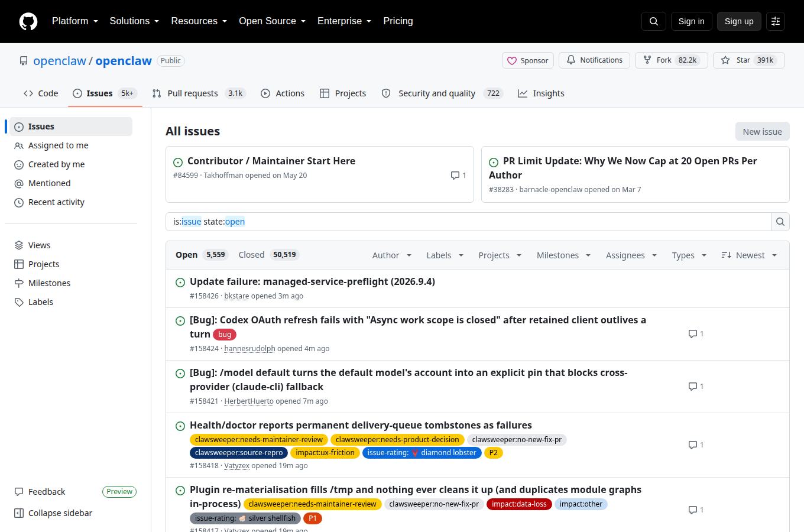Click the search icon beside issue filter
This screenshot has width=804, height=532.
(780, 222)
